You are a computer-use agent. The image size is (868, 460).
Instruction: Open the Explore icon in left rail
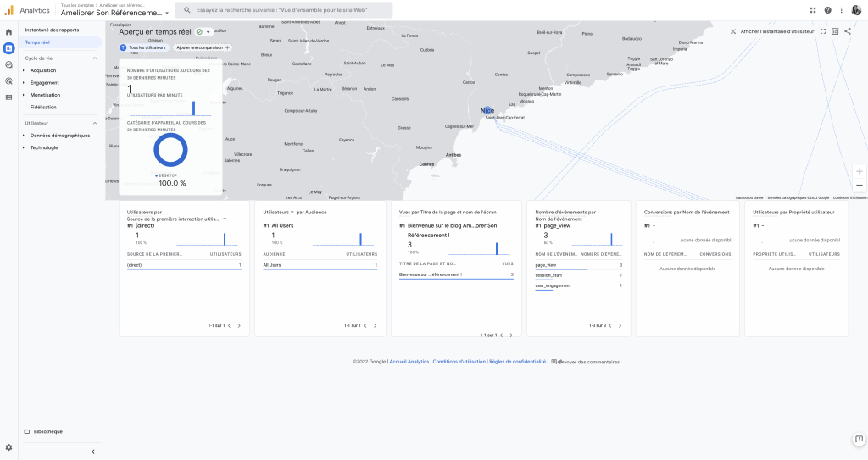(8, 64)
